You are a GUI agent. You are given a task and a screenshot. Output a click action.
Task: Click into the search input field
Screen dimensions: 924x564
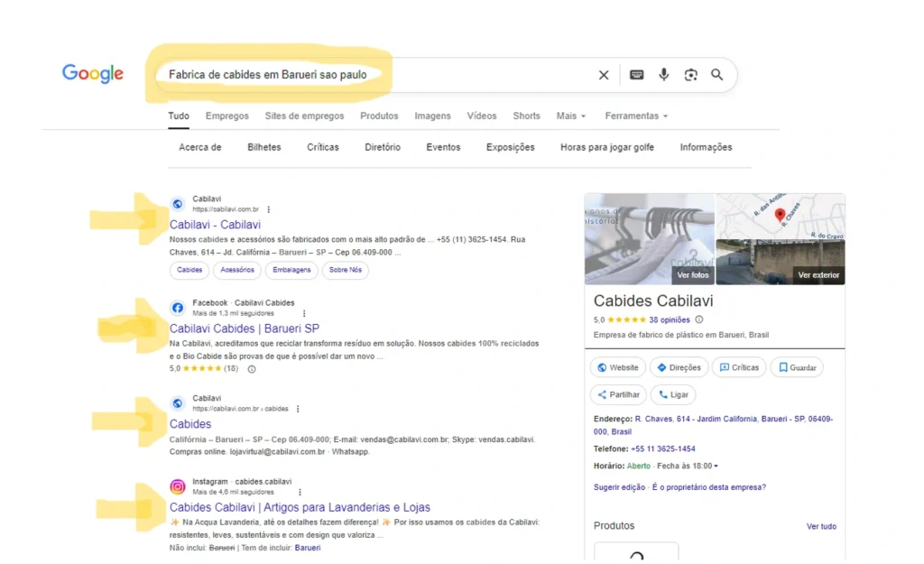(361, 75)
